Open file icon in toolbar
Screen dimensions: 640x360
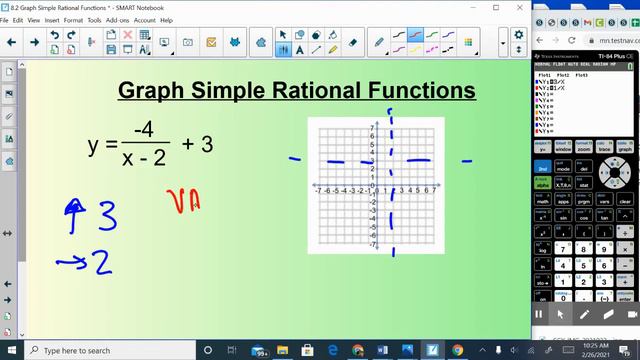click(x=111, y=35)
